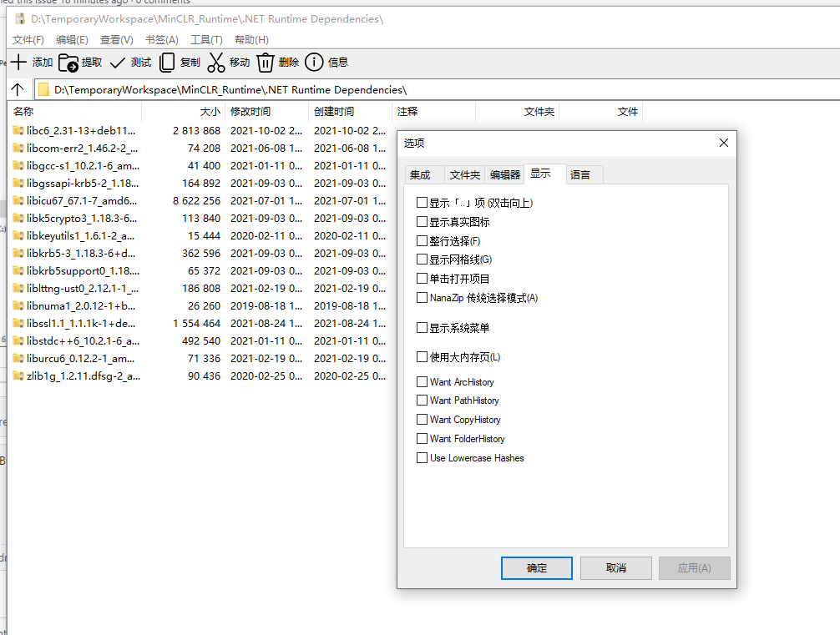
Task: Confirm options with 确定 button
Action: pyautogui.click(x=537, y=568)
